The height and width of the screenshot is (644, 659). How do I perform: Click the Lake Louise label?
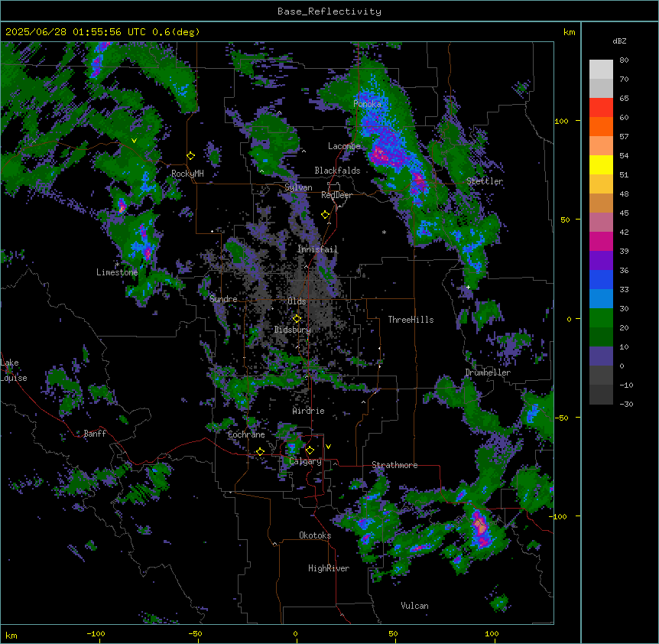(x=14, y=370)
